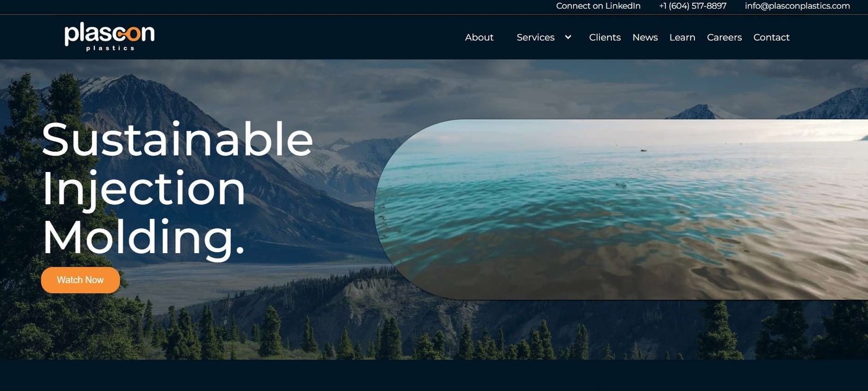868x391 pixels.
Task: Click the ocean water video panel
Action: (x=621, y=209)
